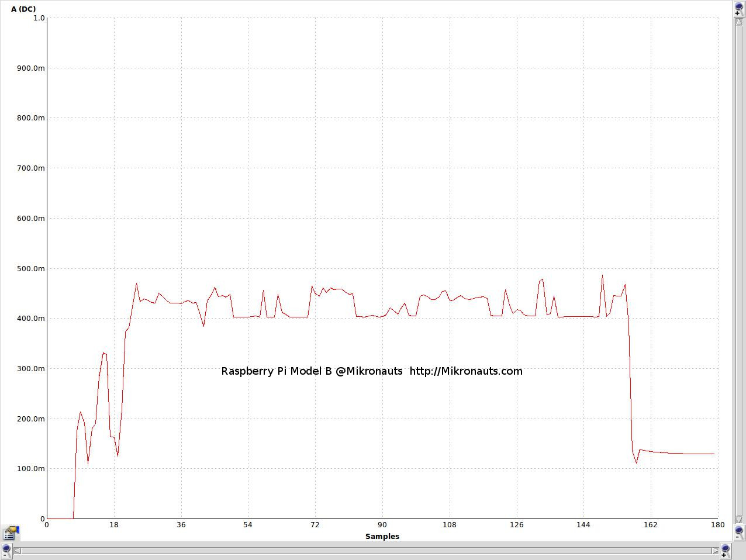Click the vertical scrollbar track
Viewport: 746px width, 560px height.
pyautogui.click(x=739, y=270)
